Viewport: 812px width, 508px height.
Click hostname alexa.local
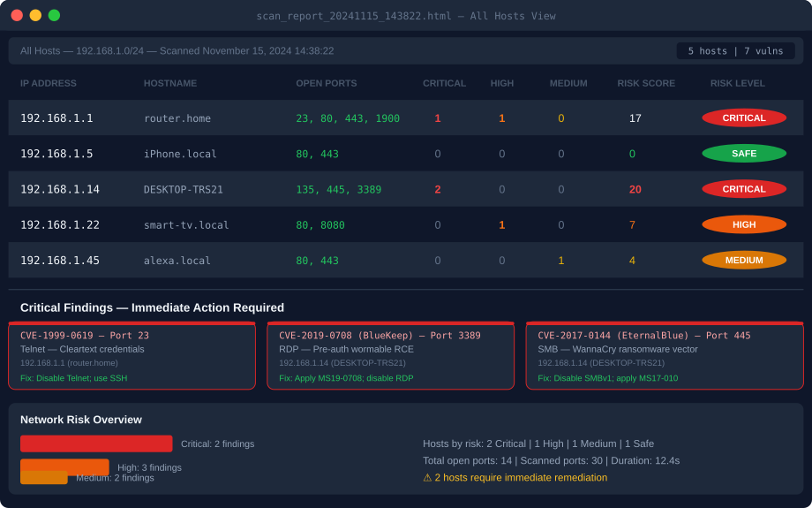click(x=177, y=261)
